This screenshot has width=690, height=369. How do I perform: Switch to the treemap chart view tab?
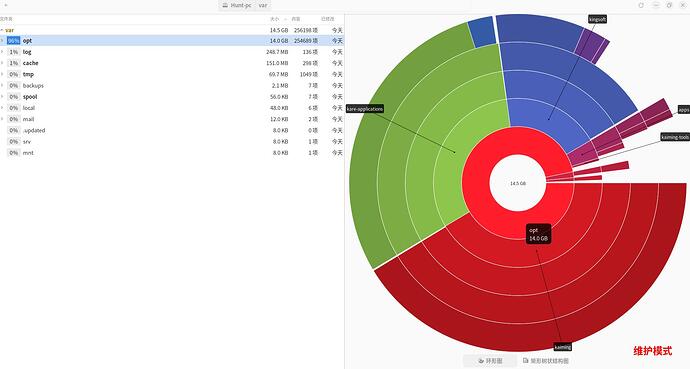click(546, 361)
